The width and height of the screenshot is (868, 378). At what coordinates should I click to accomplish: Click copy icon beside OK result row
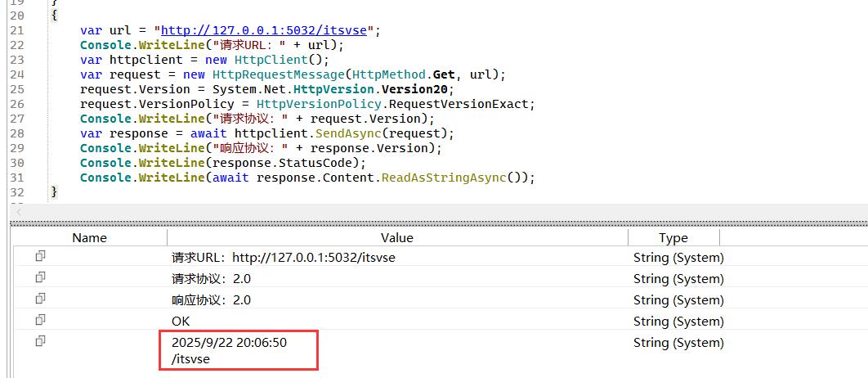[x=40, y=320]
